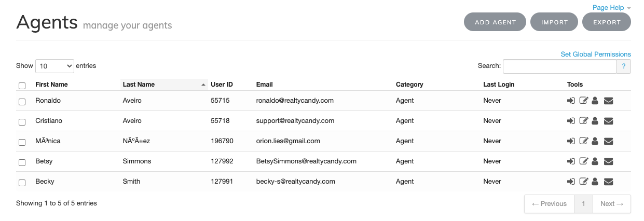Expand the Page Help dropdown

tap(611, 8)
